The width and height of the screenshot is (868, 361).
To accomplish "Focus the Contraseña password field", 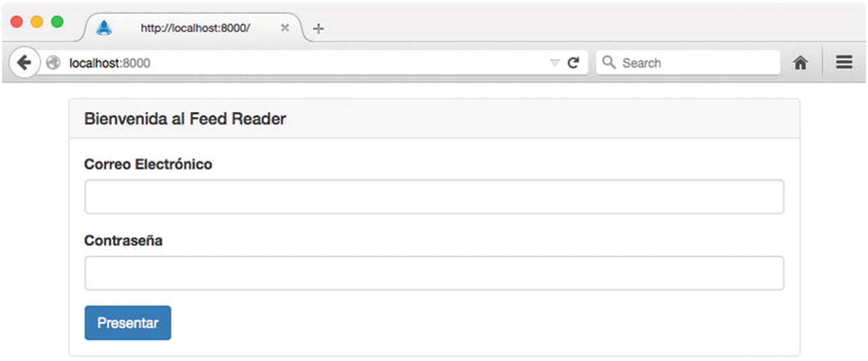I will 434,273.
